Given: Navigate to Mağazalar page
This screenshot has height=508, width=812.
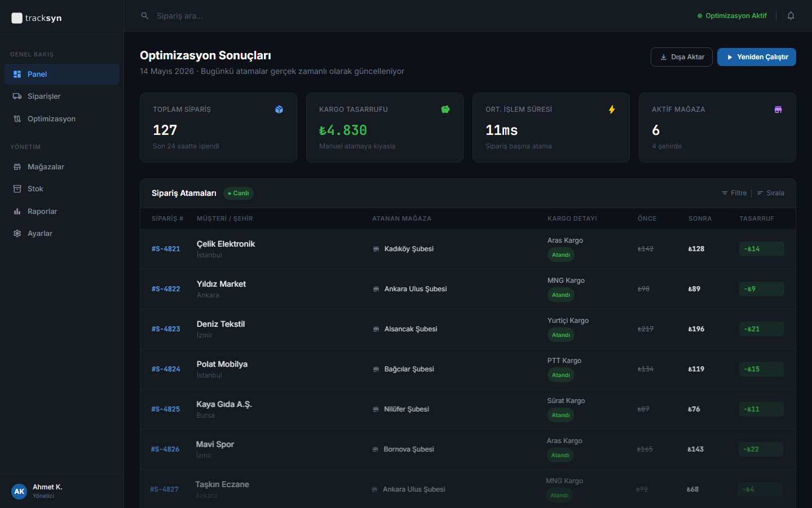Looking at the screenshot, I should [x=61, y=167].
